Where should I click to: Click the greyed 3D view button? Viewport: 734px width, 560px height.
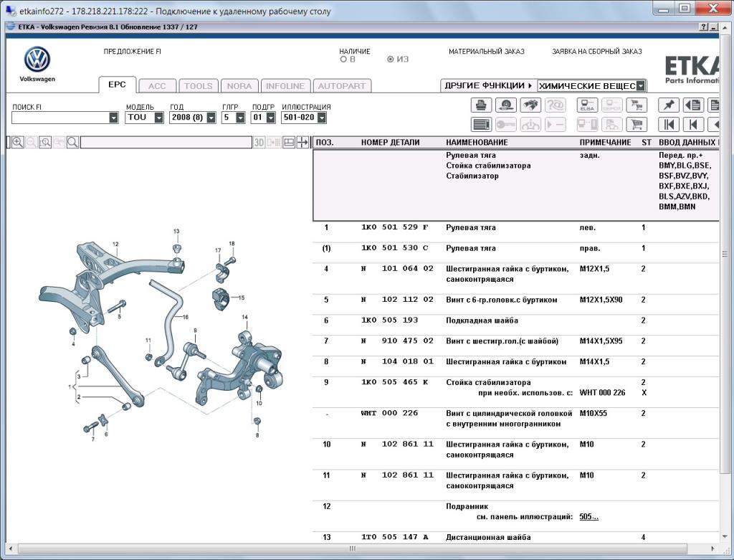click(259, 143)
